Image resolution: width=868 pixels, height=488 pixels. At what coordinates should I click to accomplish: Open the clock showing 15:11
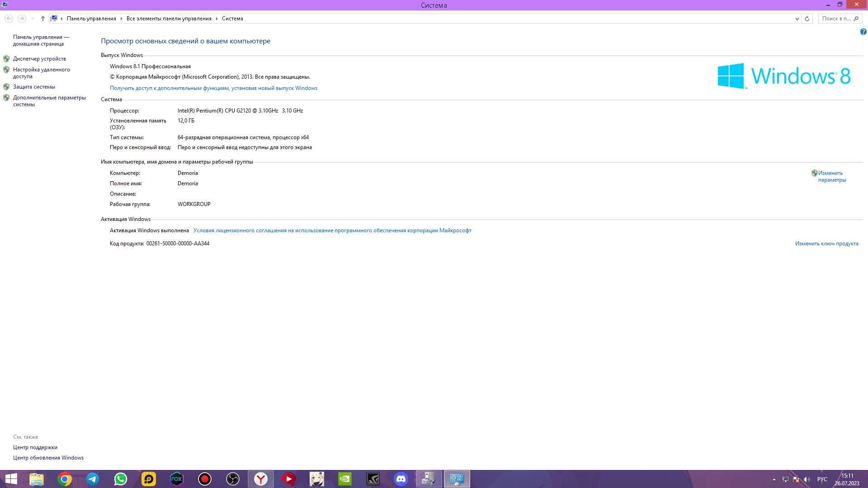[847, 479]
